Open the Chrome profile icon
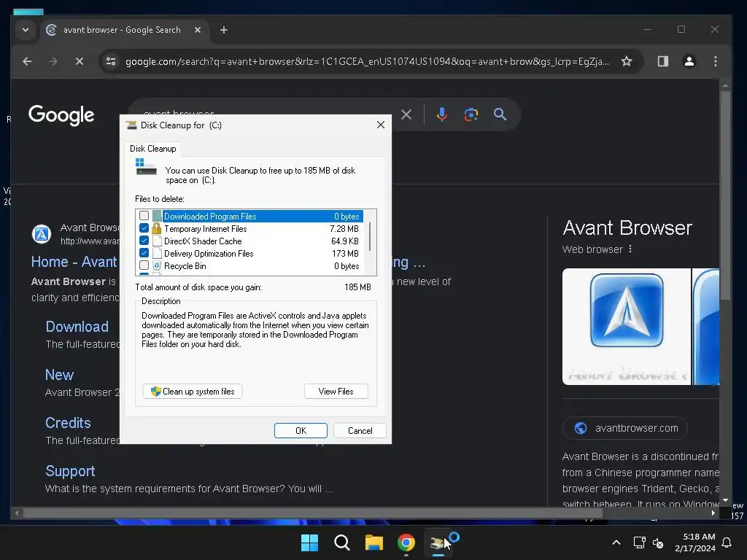Image resolution: width=747 pixels, height=560 pixels. [689, 61]
